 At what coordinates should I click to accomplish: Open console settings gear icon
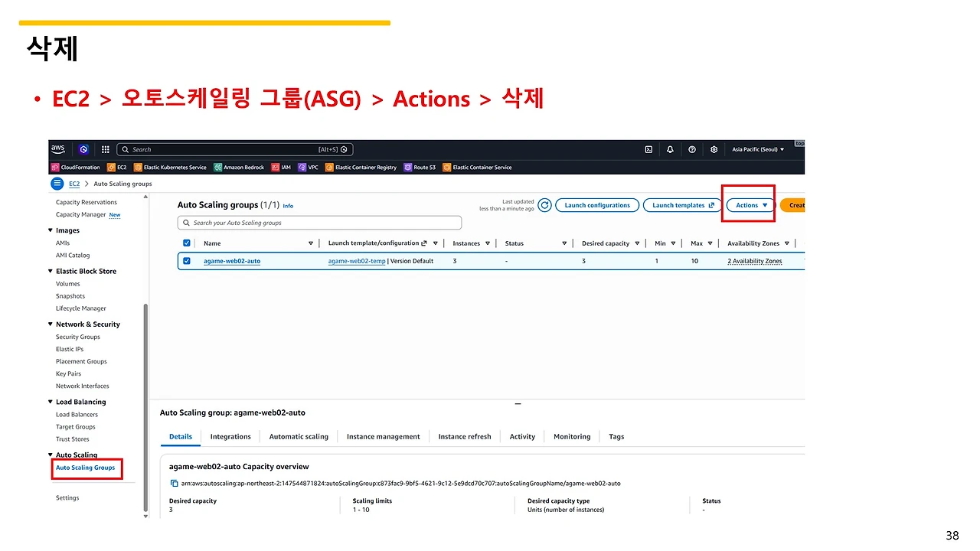pos(714,150)
